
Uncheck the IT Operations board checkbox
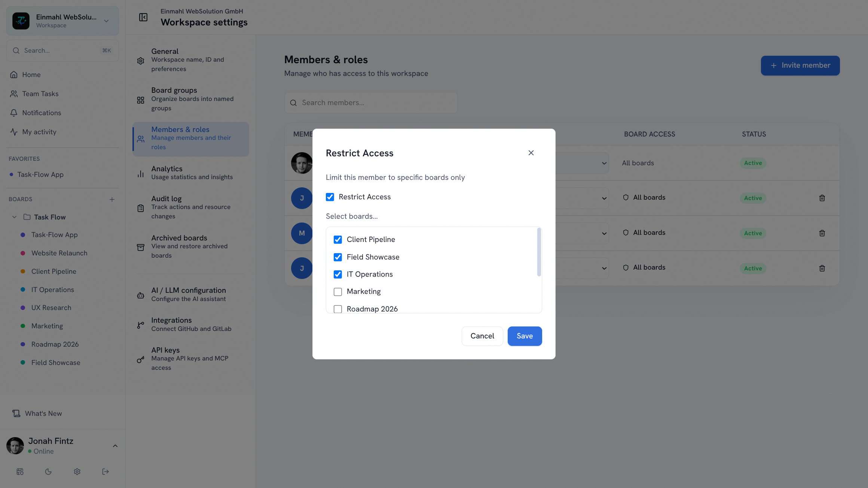(x=338, y=274)
